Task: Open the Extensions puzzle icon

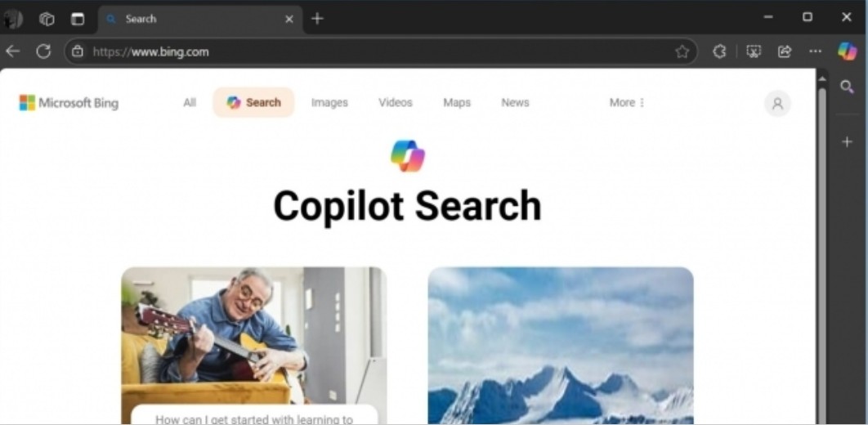Action: (x=719, y=51)
